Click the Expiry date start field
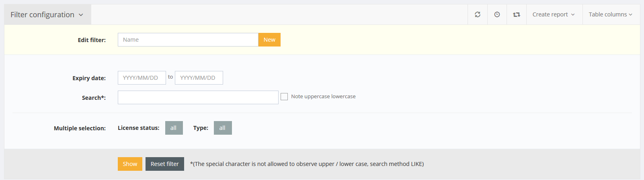The width and height of the screenshot is (644, 180). tap(142, 78)
